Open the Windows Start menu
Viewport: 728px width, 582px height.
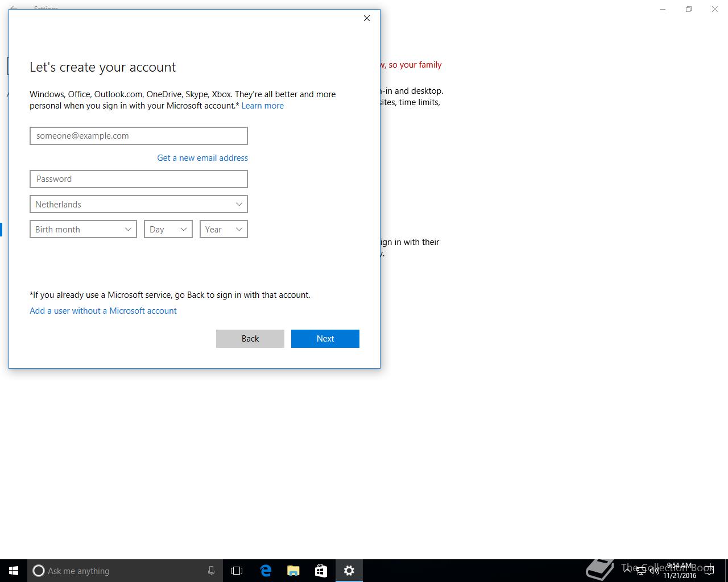pyautogui.click(x=14, y=571)
